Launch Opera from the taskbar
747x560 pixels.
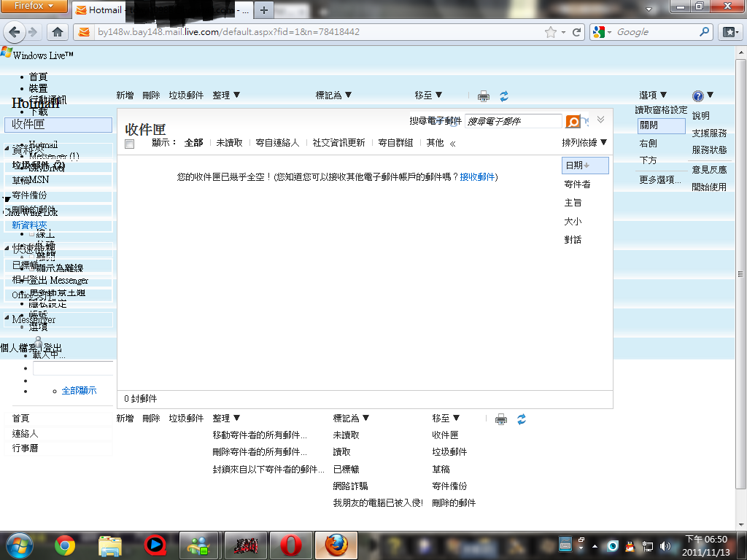pos(290,545)
